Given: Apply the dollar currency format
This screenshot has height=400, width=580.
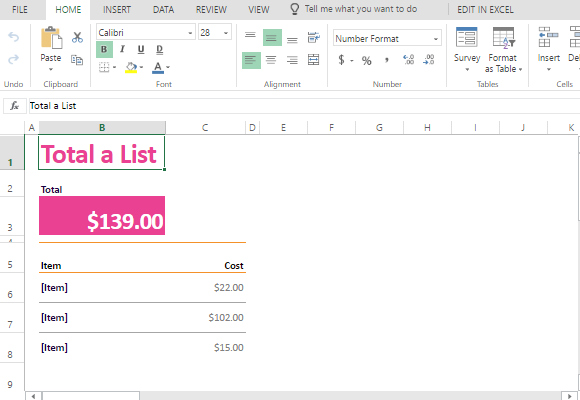Looking at the screenshot, I should coord(341,60).
